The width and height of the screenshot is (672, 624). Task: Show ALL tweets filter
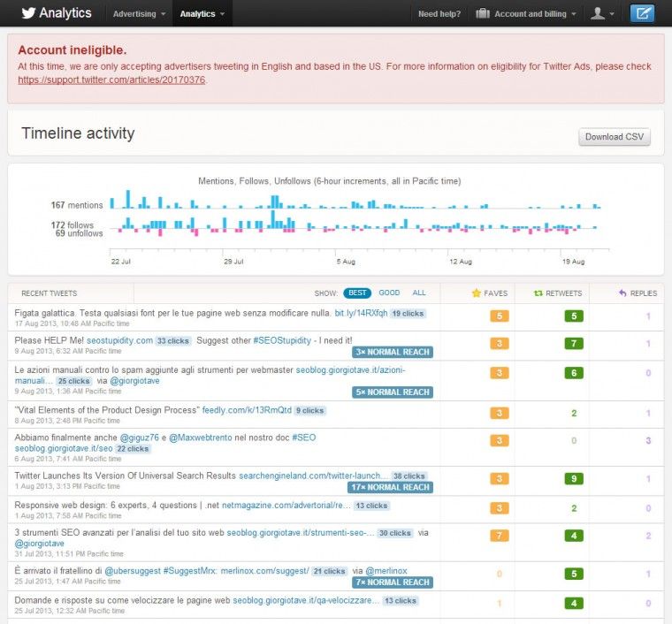click(x=419, y=293)
